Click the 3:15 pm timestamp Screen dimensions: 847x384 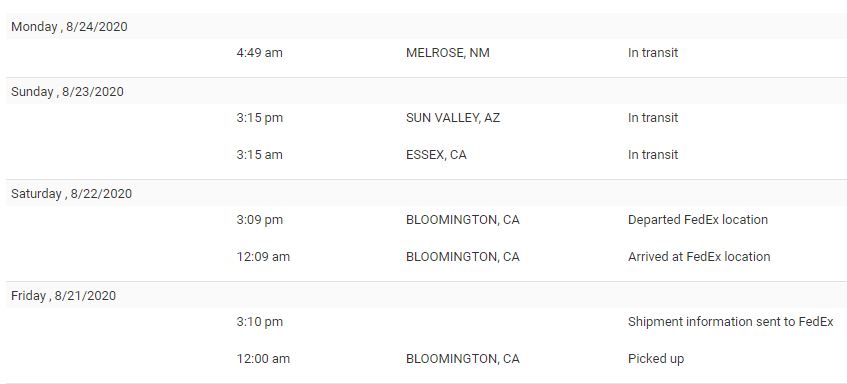(x=260, y=118)
